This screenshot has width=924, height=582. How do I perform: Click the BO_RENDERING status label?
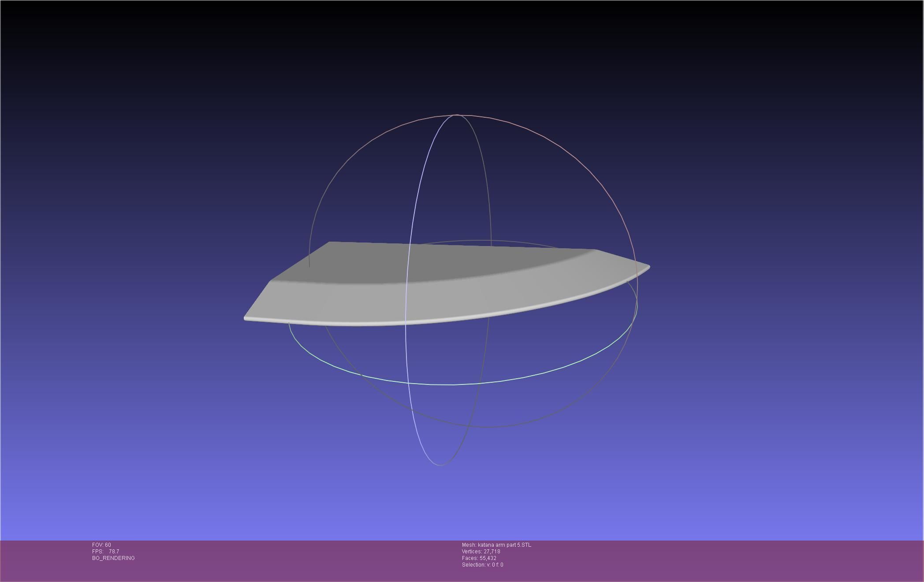click(113, 558)
